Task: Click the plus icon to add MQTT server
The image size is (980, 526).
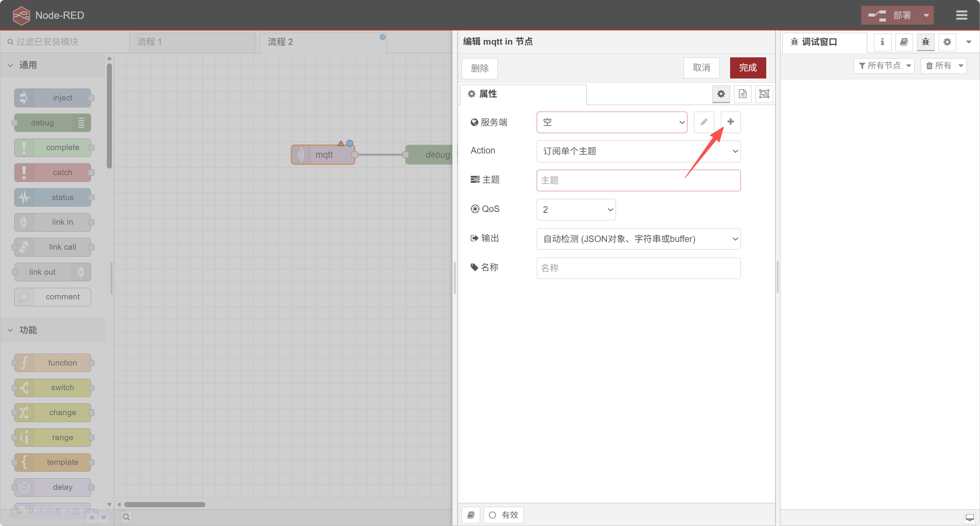Action: [x=730, y=122]
